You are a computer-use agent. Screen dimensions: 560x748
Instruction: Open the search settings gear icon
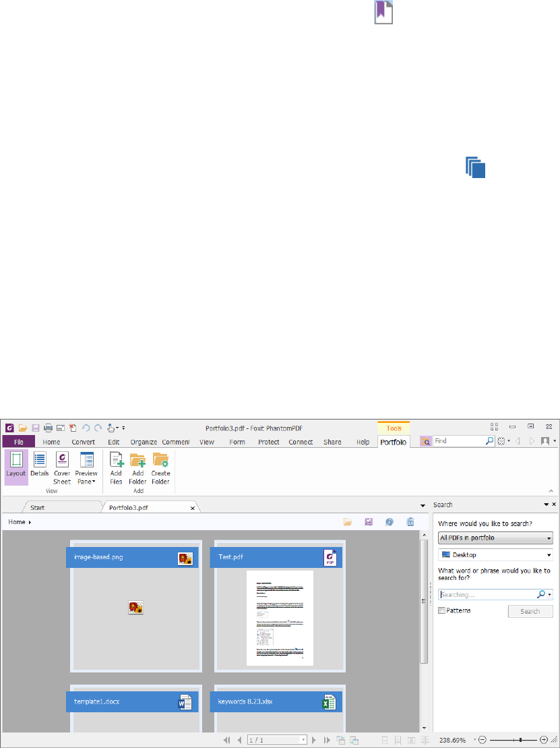coord(501,441)
